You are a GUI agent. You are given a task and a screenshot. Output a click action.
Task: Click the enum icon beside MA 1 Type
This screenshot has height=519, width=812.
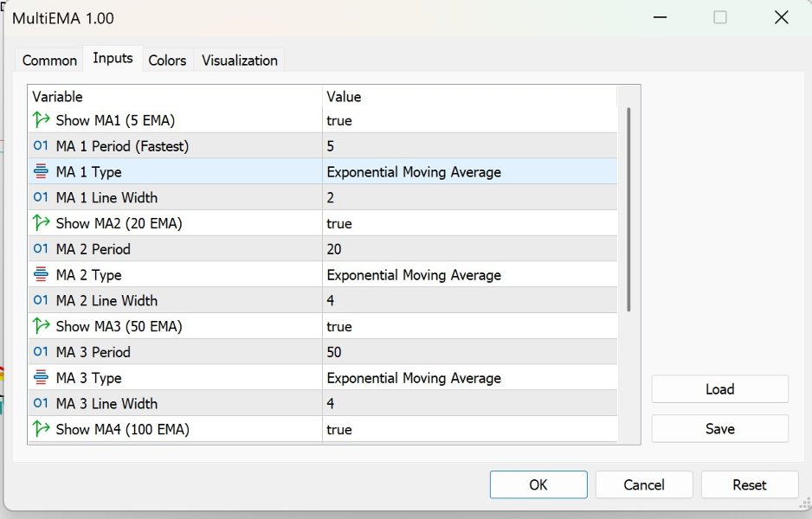[41, 171]
